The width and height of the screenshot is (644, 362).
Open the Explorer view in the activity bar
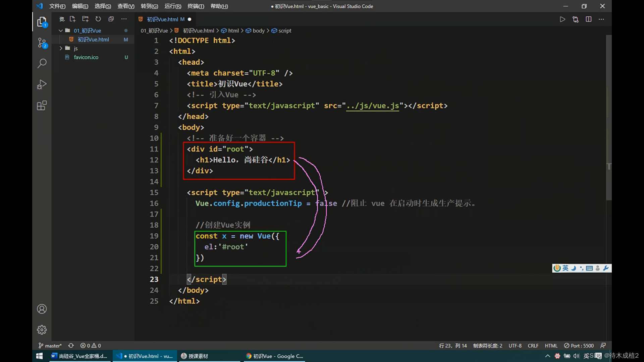click(x=42, y=22)
